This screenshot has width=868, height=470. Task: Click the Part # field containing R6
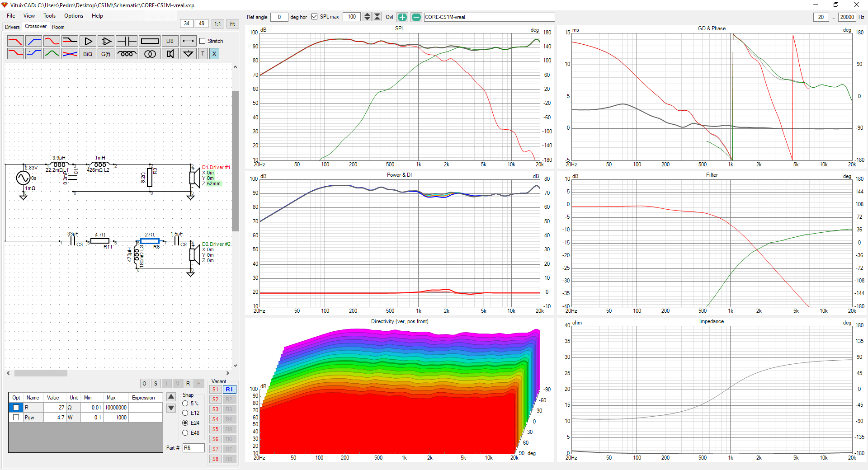[193, 448]
